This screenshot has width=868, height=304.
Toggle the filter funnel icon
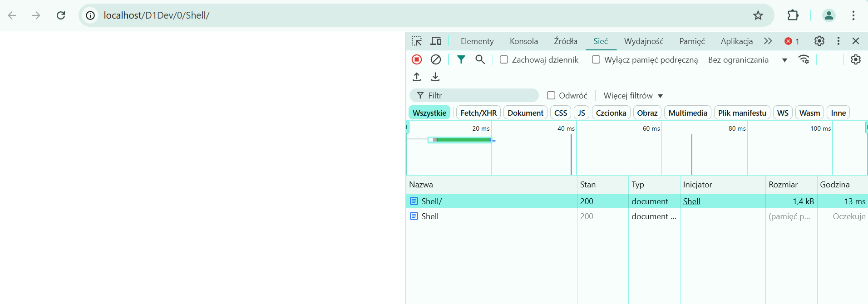[461, 59]
